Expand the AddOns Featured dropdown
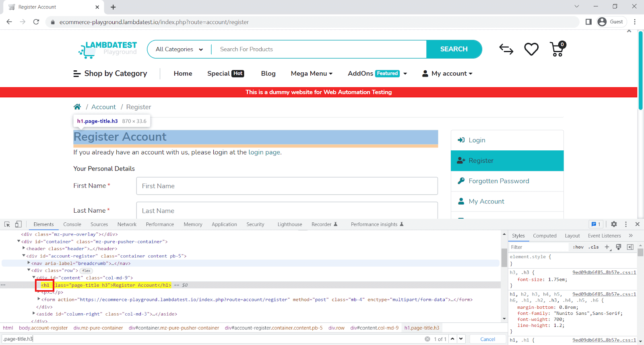 (x=378, y=73)
